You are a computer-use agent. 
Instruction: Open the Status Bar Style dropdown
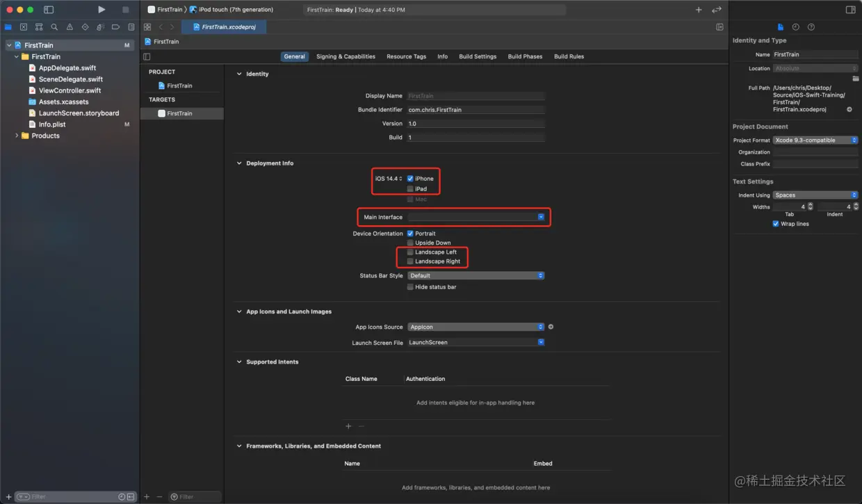(x=476, y=276)
